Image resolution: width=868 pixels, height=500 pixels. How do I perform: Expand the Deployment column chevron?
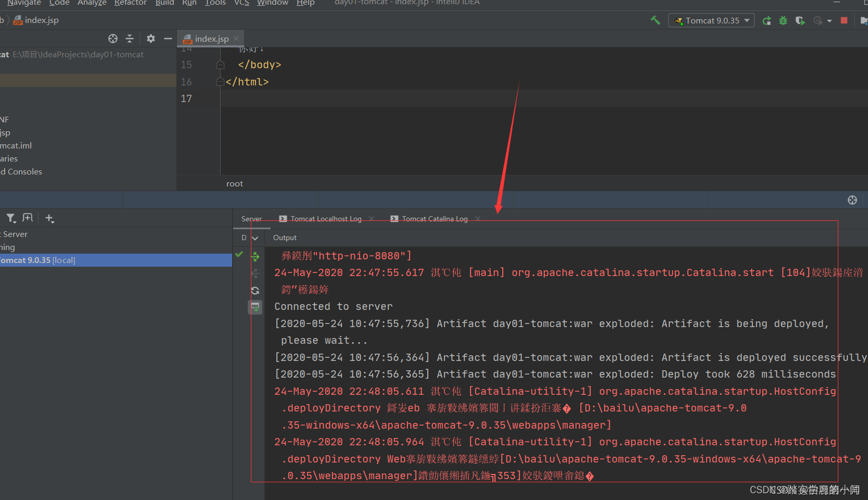[255, 238]
